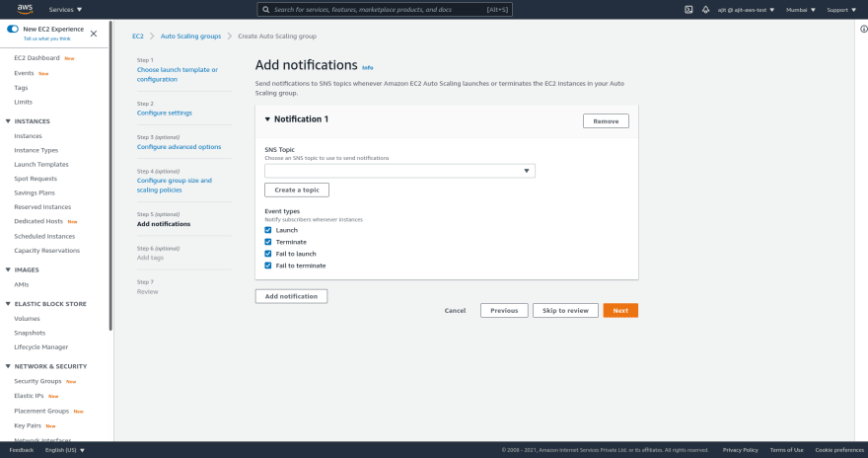The image size is (868, 458).
Task: Click Add notification button
Action: (291, 296)
